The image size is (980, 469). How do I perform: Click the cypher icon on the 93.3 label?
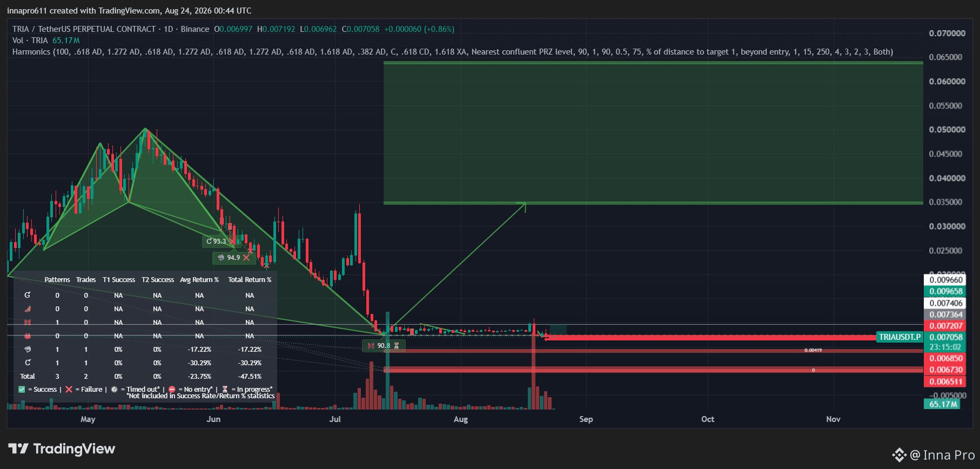[209, 242]
